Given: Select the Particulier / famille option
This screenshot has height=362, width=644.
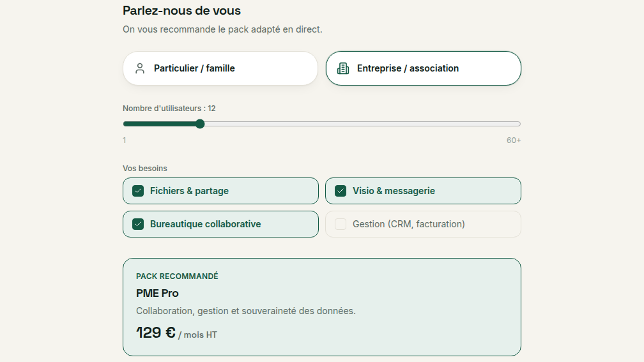Looking at the screenshot, I should [x=220, y=68].
